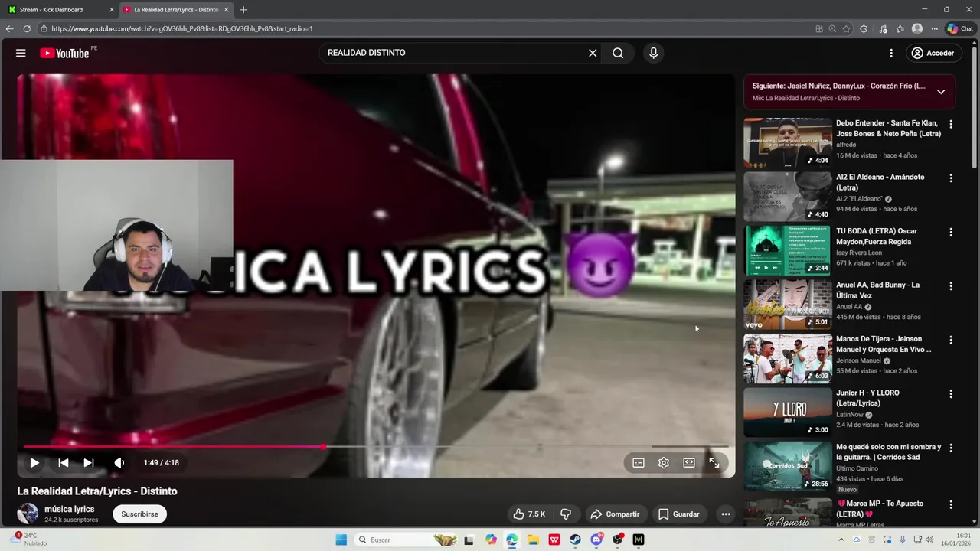The image size is (980, 551).
Task: Play the paused video
Action: (x=34, y=462)
